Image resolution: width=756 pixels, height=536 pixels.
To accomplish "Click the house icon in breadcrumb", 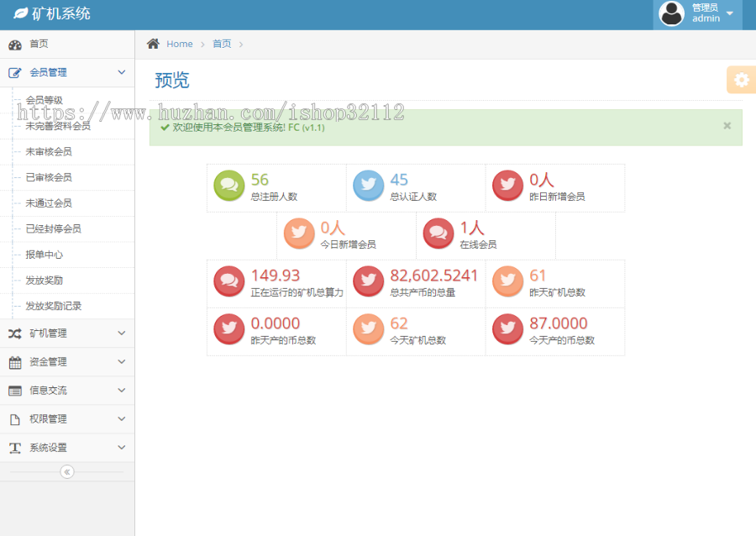I will 154,44.
